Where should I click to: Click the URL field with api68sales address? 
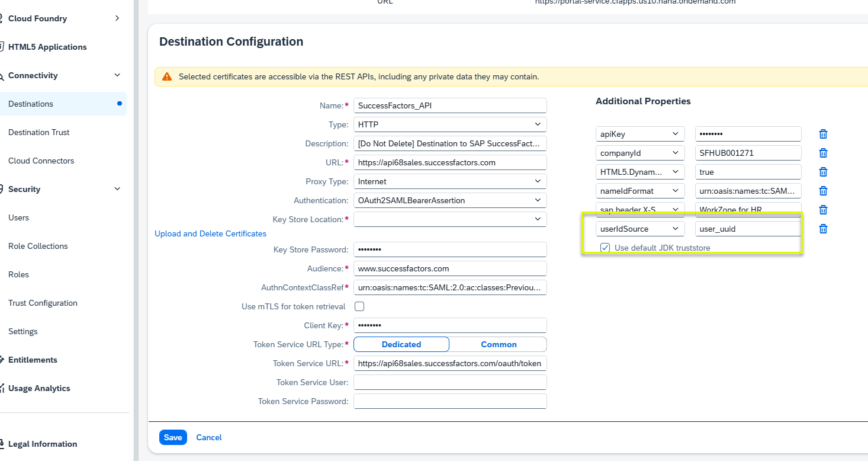point(450,162)
